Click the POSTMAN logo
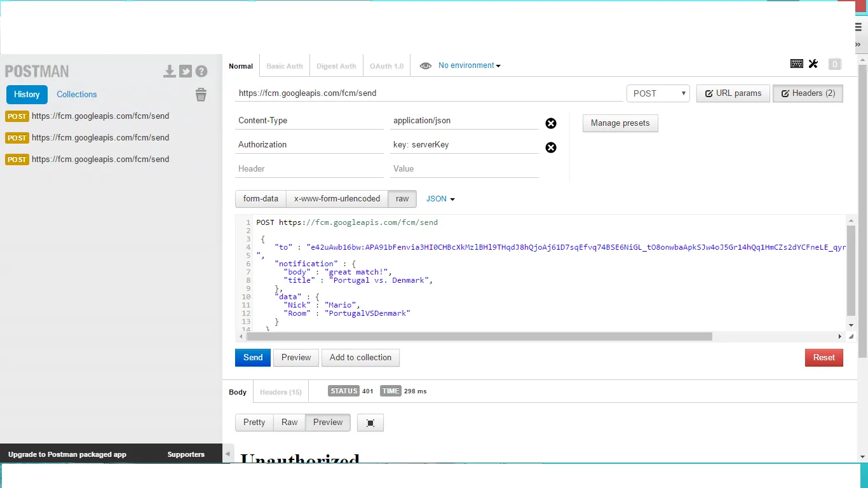The image size is (868, 488). tap(37, 71)
